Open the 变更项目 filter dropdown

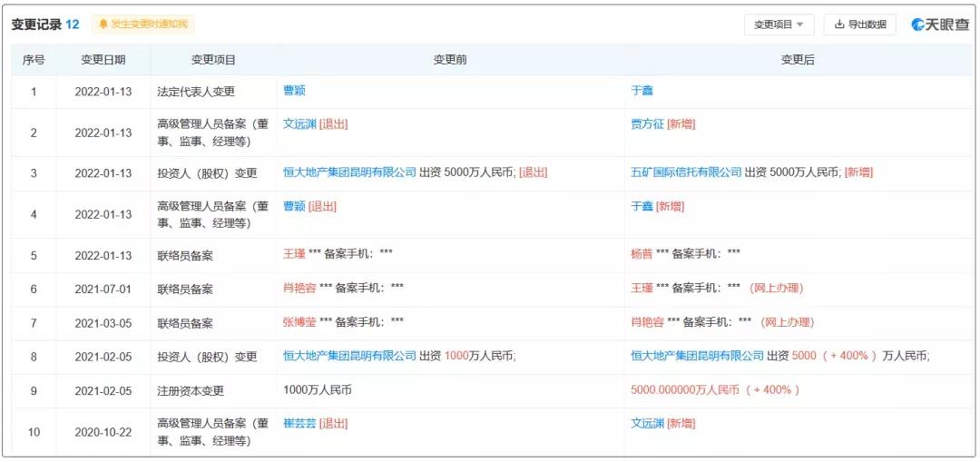pos(779,25)
